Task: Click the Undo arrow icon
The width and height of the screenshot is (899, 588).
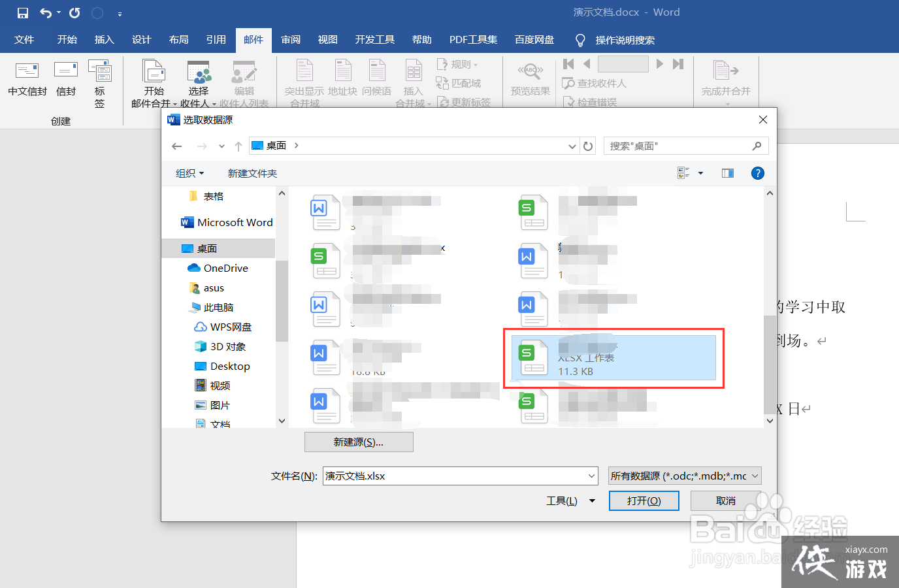Action: [x=45, y=13]
